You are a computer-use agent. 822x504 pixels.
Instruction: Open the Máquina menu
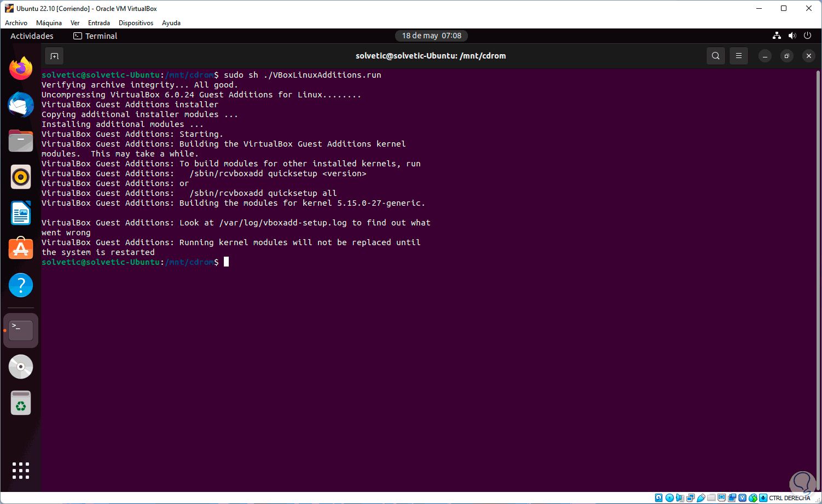point(49,23)
